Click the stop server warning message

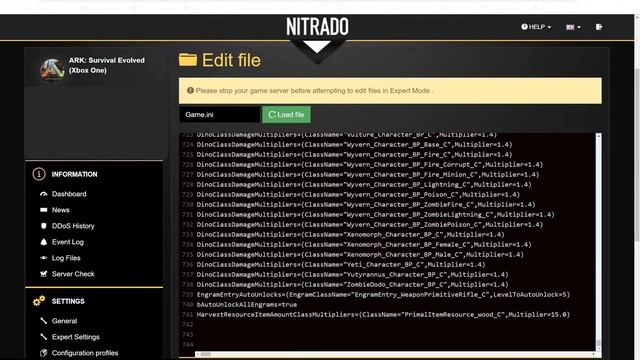(314, 91)
